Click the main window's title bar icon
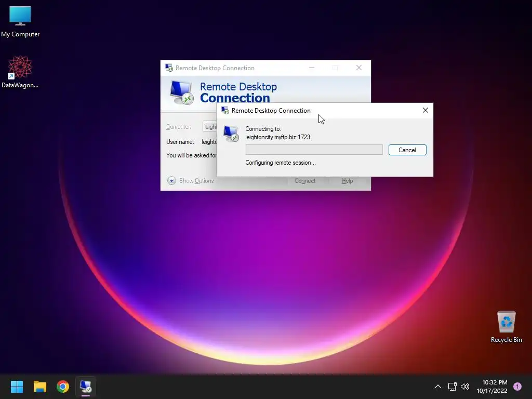The height and width of the screenshot is (399, 532). pyautogui.click(x=169, y=68)
